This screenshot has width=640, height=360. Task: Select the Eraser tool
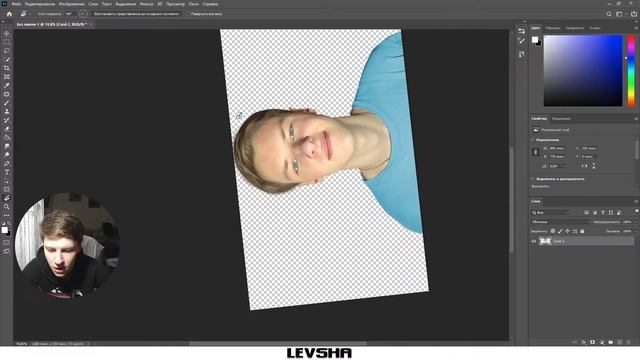click(7, 129)
